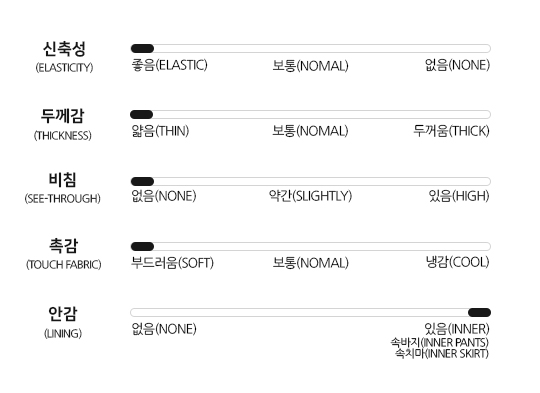Select the 좋음(ELASTIC) label
The height and width of the screenshot is (393, 540).
169,65
